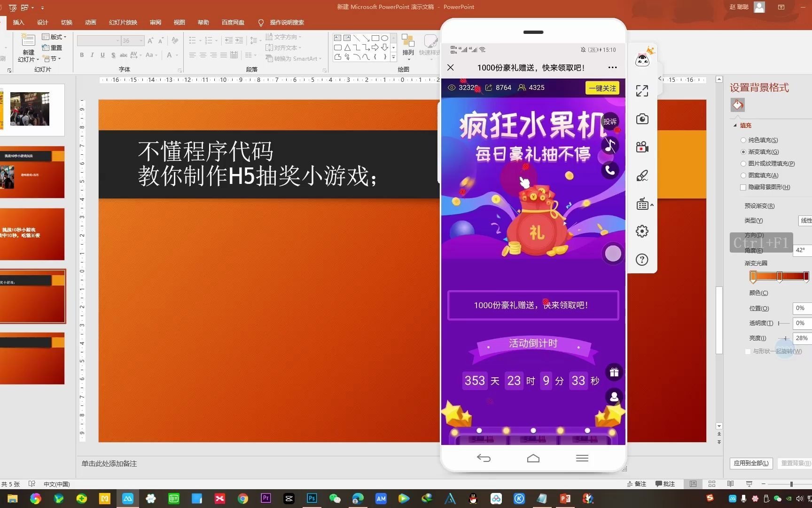This screenshot has width=812, height=508.
Task: Open the Review ribbon tab
Action: click(156, 22)
